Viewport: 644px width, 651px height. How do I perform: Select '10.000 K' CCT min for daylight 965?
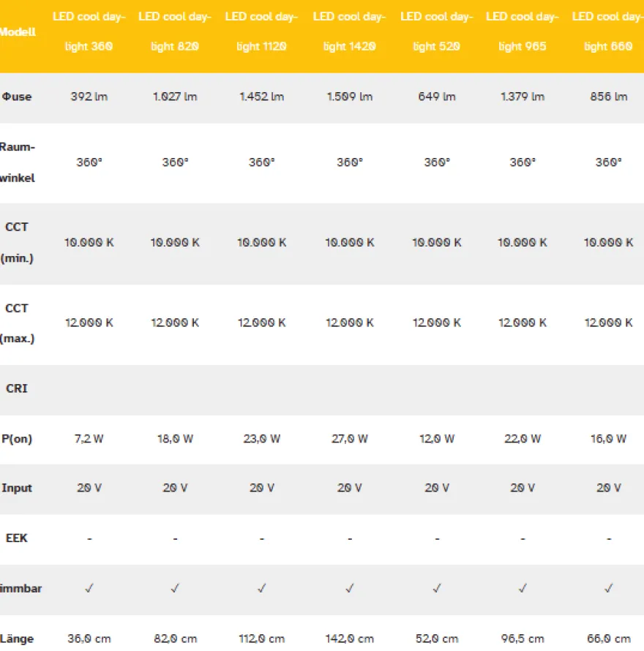[523, 242]
